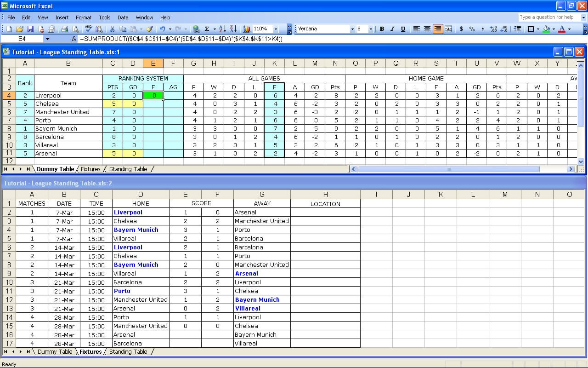Save the workbook with the floppy icon
Viewport: 588px width, 368px height.
(x=30, y=29)
